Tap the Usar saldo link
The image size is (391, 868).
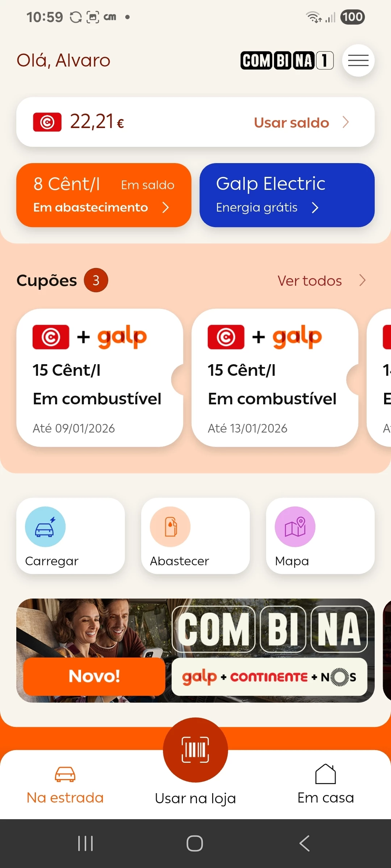click(x=291, y=123)
